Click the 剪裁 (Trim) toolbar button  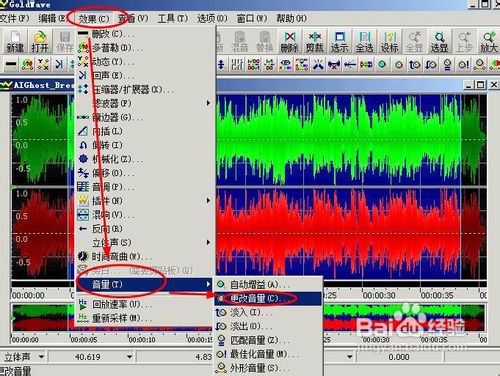pyautogui.click(x=314, y=42)
